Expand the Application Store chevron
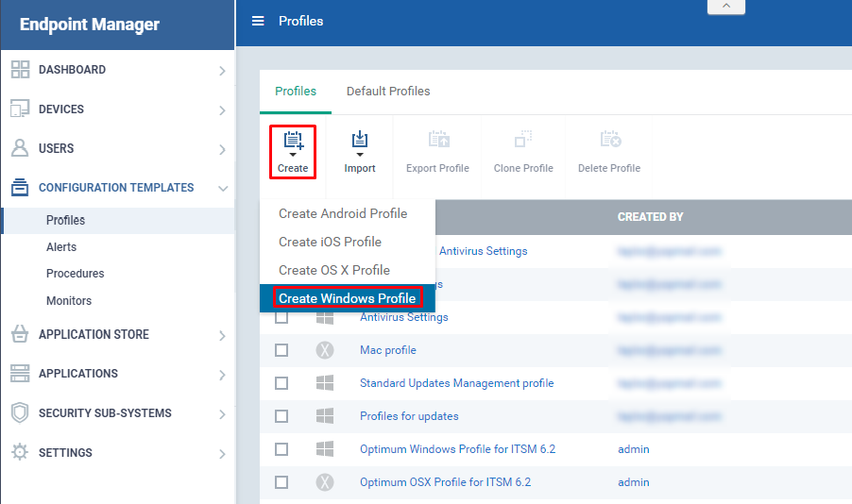The image size is (852, 504). click(222, 336)
